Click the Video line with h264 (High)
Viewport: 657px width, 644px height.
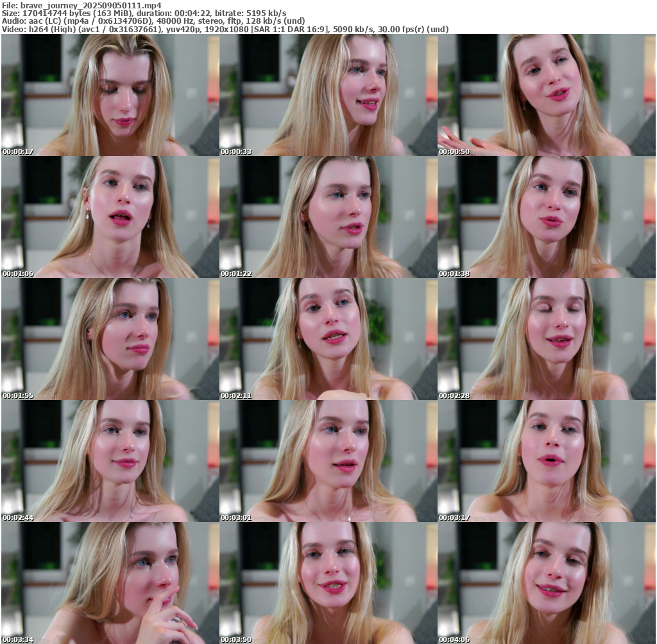(225, 29)
